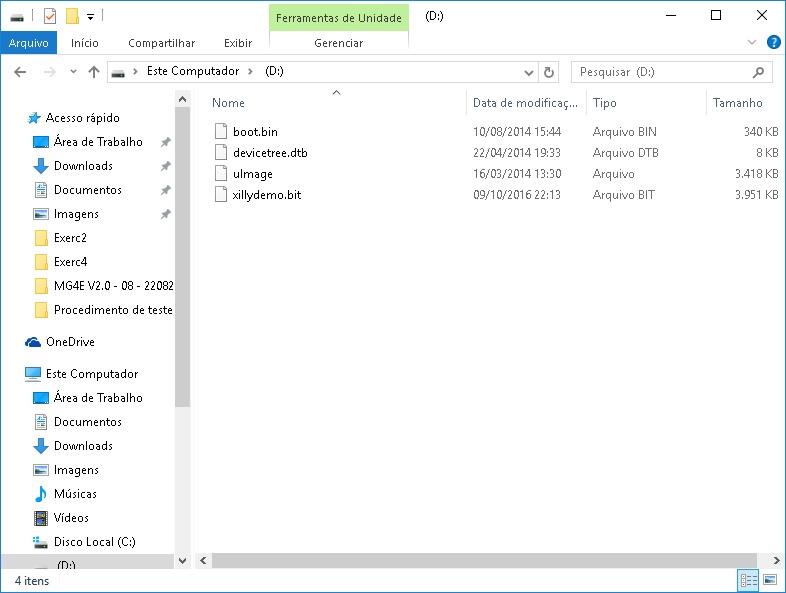786x593 pixels.
Task: Open the Arquivo menu
Action: point(28,43)
